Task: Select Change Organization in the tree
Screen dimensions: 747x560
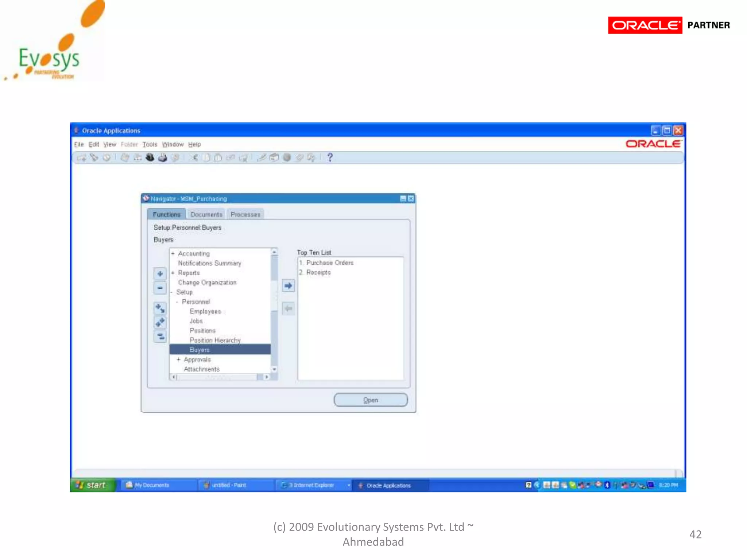Action: (x=207, y=283)
